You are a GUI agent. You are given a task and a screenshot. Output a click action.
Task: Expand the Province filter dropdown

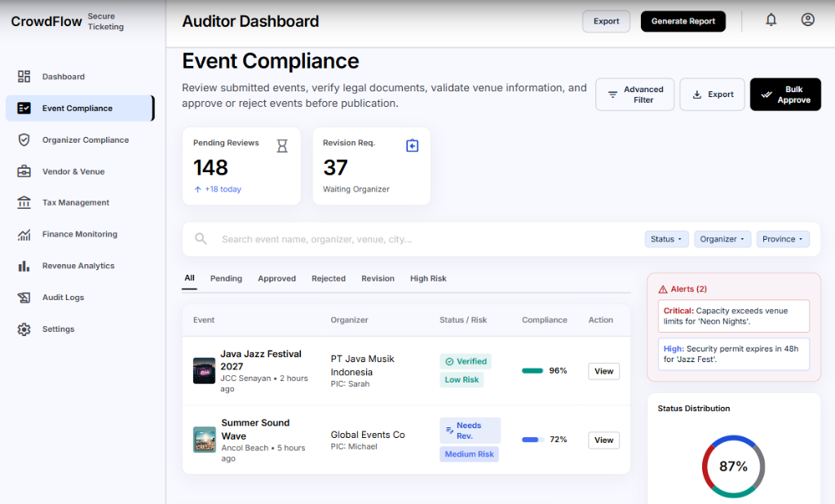(x=783, y=239)
